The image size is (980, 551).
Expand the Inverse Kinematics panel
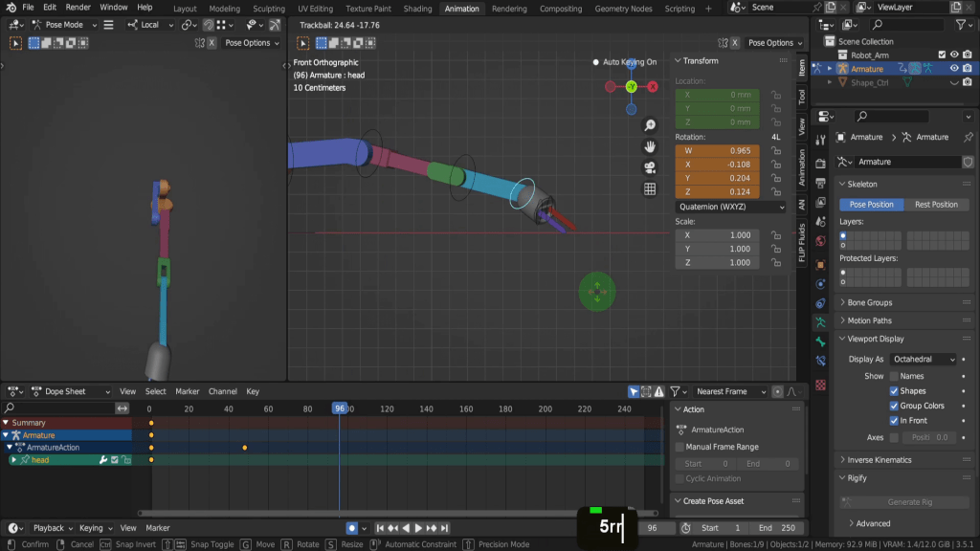coord(879,460)
